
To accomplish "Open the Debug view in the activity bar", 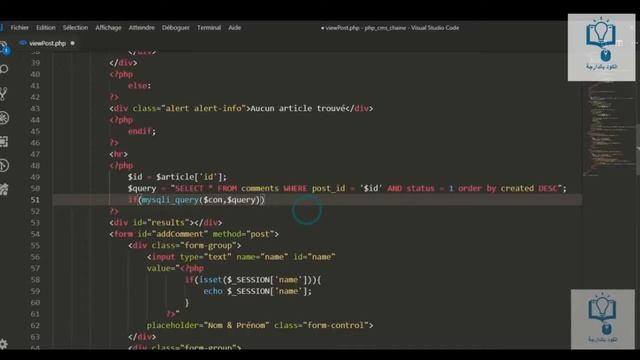I will tap(4, 118).
